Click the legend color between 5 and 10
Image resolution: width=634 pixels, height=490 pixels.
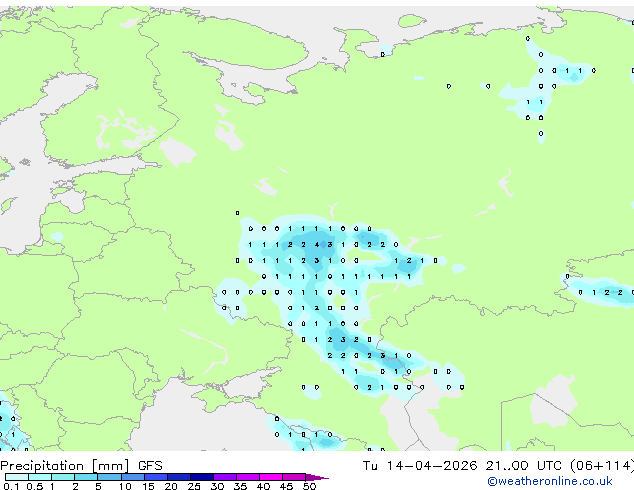(x=109, y=477)
